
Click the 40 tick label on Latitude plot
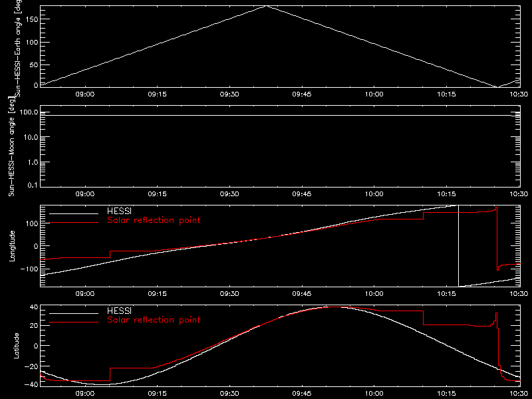click(34, 307)
